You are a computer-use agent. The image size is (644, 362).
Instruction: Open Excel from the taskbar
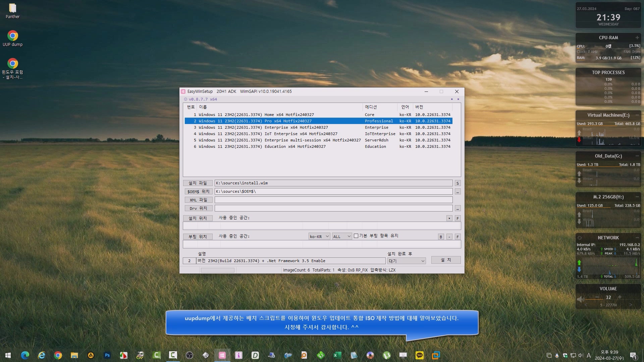(x=337, y=355)
